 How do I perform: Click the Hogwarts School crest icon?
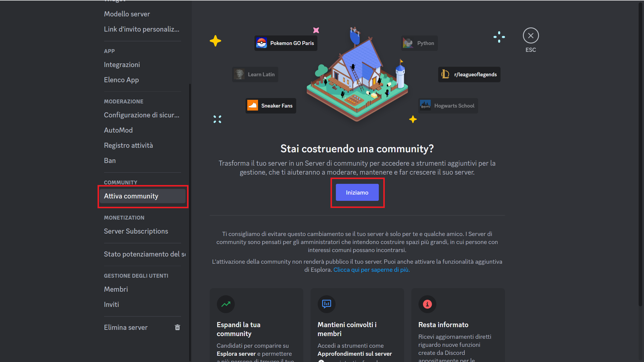pos(425,105)
